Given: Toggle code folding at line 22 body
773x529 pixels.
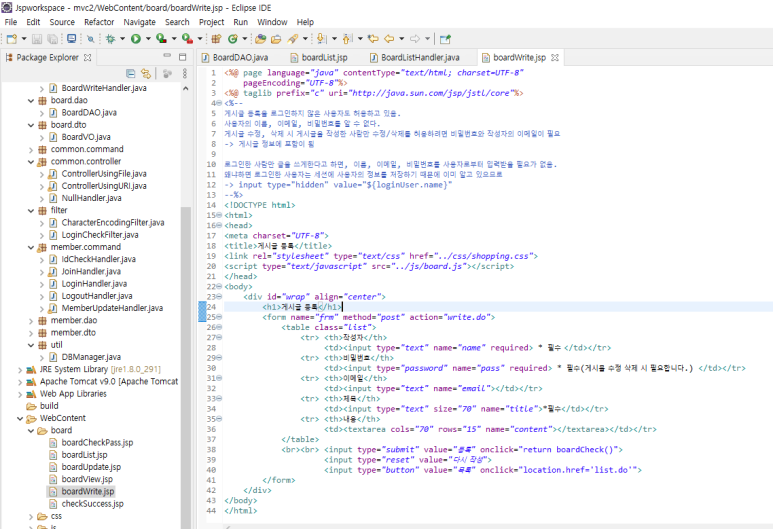Looking at the screenshot, I should point(219,287).
